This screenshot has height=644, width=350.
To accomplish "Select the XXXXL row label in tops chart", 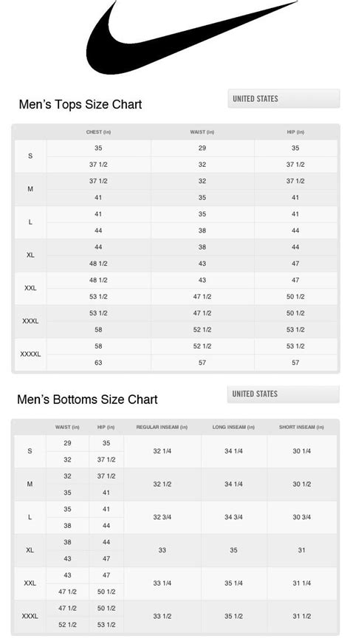I will [30, 354].
